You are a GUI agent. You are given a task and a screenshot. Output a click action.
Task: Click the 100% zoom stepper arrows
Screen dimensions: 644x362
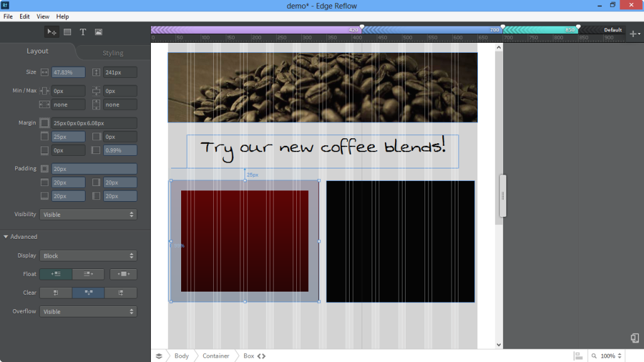coord(619,356)
